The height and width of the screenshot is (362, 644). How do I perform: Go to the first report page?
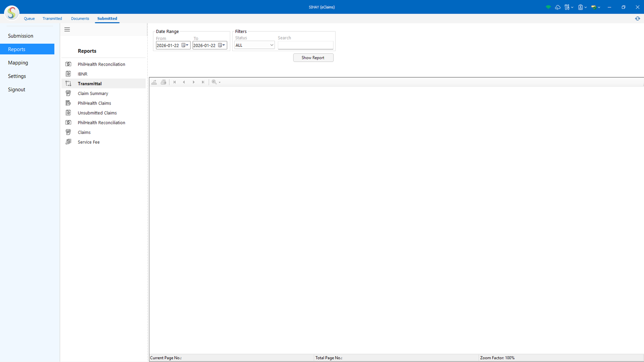174,82
